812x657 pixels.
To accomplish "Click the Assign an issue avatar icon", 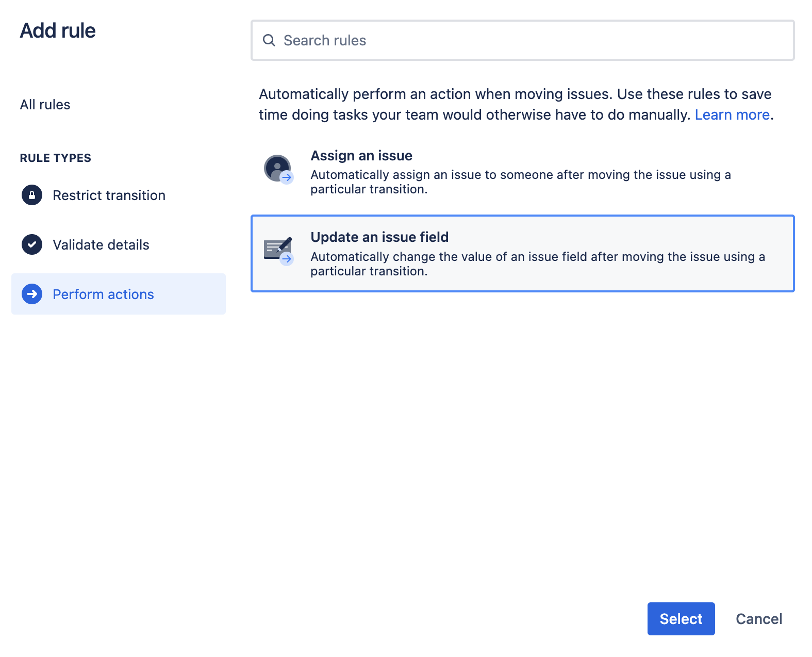I will pyautogui.click(x=278, y=169).
